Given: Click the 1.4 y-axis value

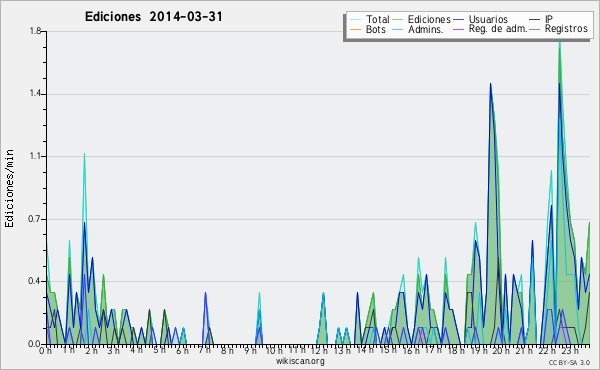Looking at the screenshot, I should pos(35,94).
